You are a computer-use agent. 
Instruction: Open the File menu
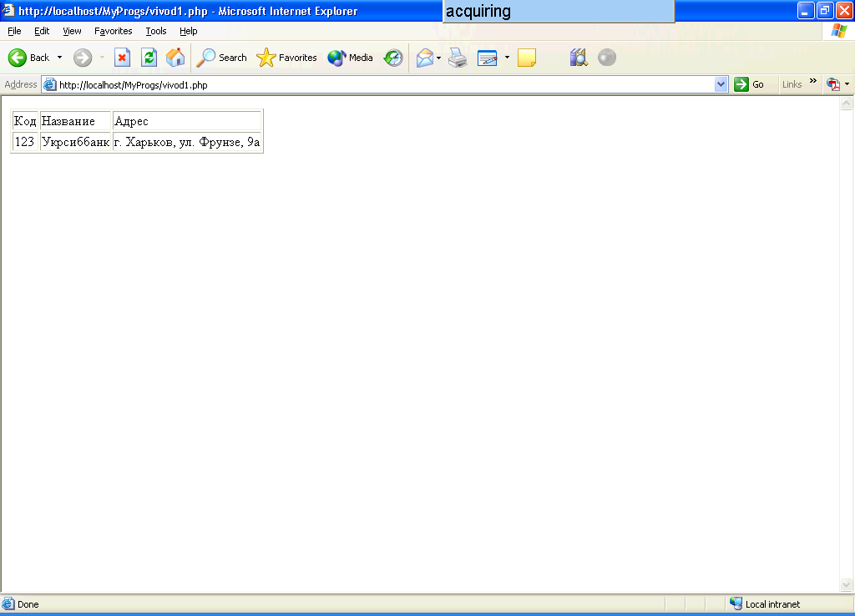point(15,31)
